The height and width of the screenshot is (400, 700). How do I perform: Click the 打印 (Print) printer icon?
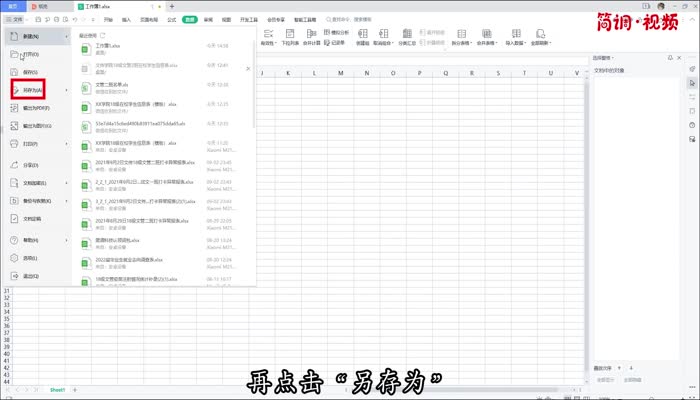click(11, 144)
